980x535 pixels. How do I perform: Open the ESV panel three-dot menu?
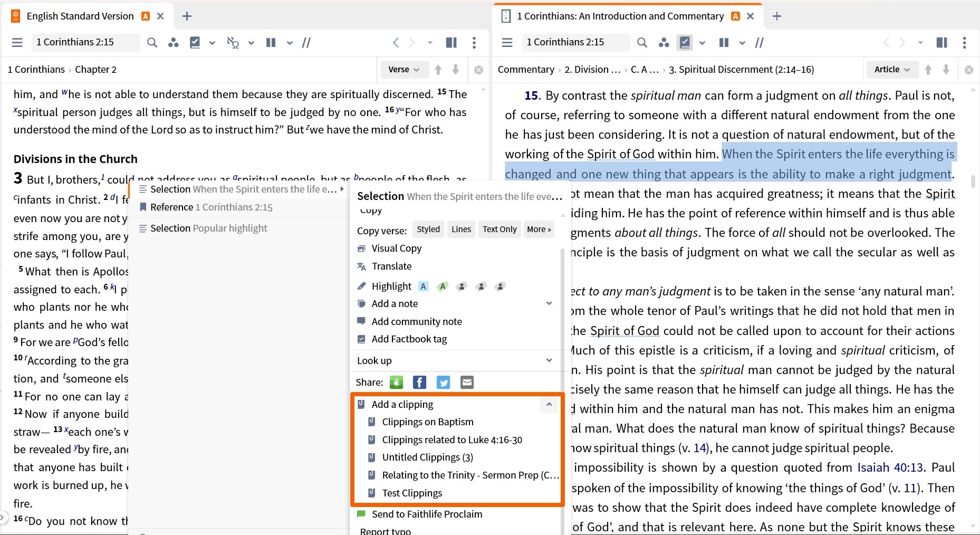click(x=474, y=43)
